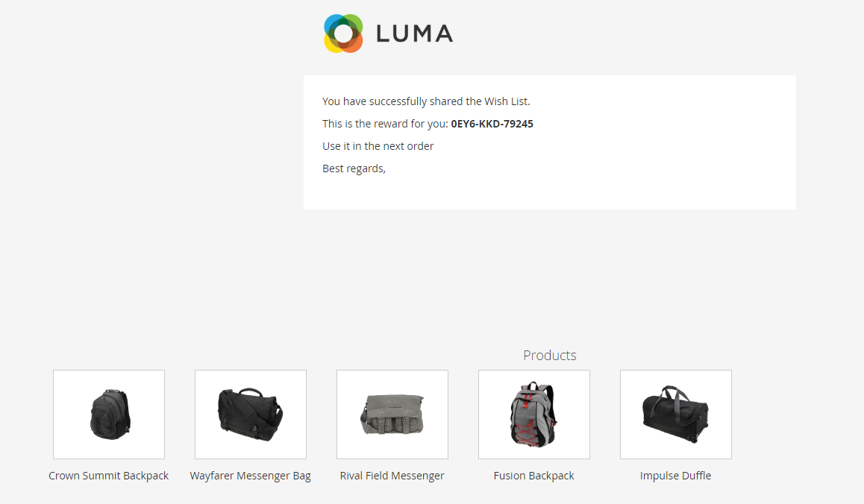
Task: Click the Products section heading
Action: [x=549, y=356]
